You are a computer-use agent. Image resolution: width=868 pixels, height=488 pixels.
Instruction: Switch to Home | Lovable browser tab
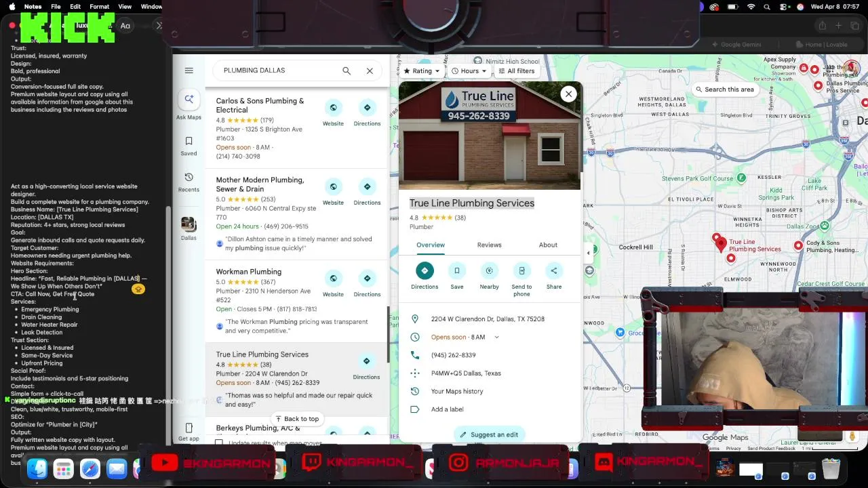point(821,44)
